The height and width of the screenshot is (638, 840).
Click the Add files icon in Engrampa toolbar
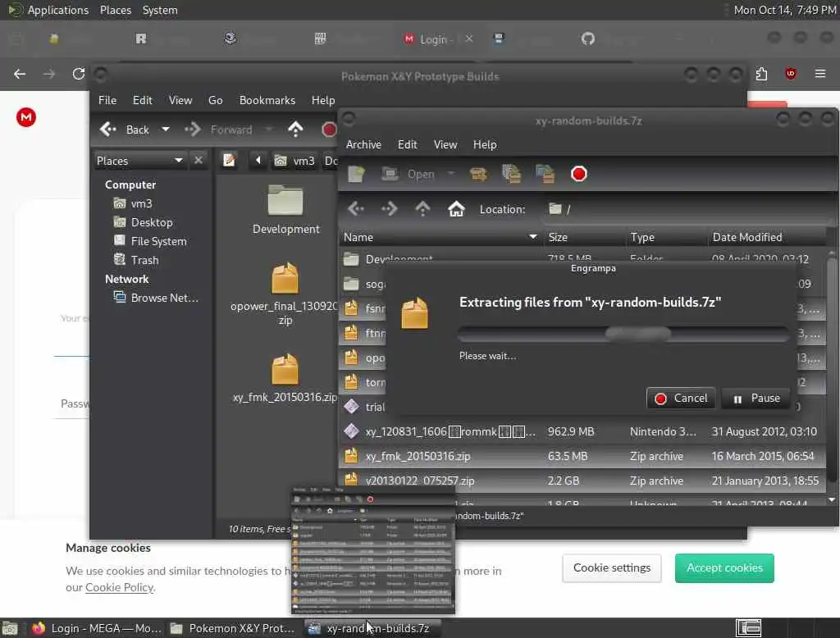[512, 174]
